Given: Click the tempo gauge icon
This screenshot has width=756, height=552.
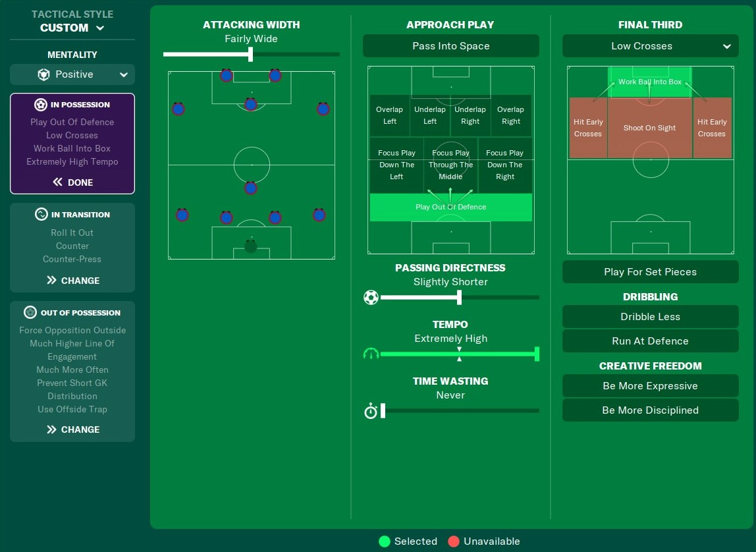Looking at the screenshot, I should coord(371,354).
